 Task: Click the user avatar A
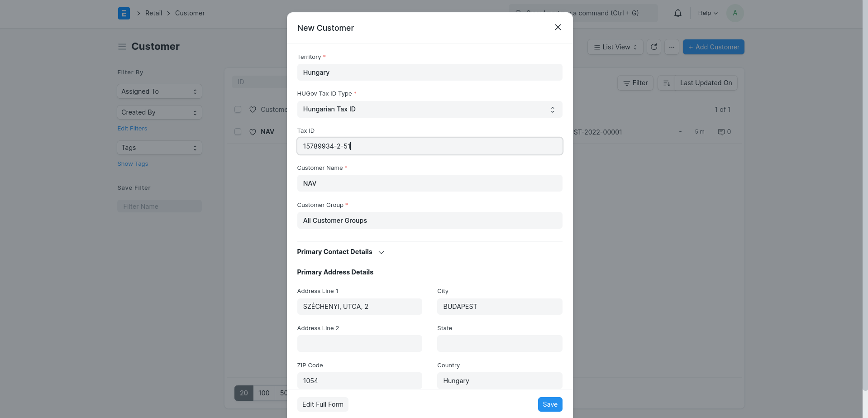click(x=734, y=13)
